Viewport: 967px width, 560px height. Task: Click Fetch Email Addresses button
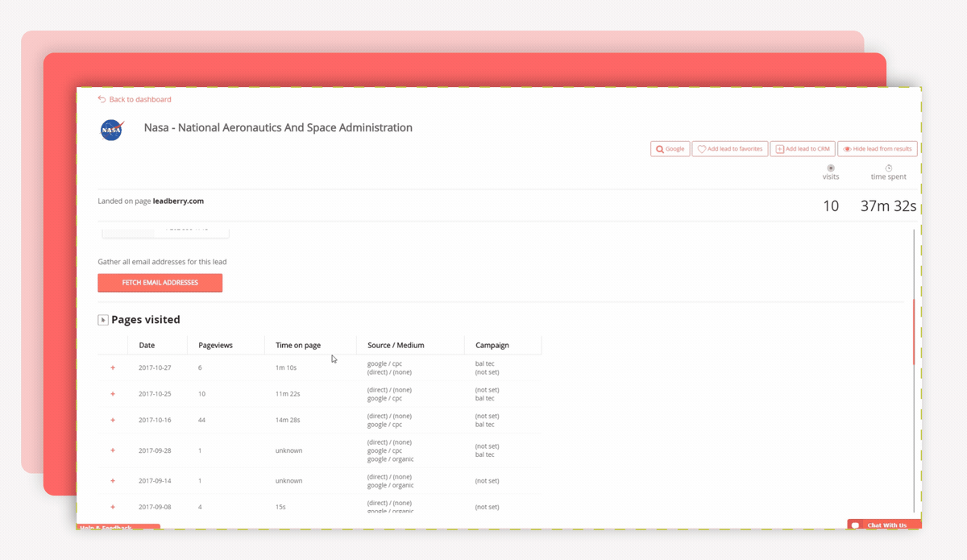pyautogui.click(x=160, y=283)
